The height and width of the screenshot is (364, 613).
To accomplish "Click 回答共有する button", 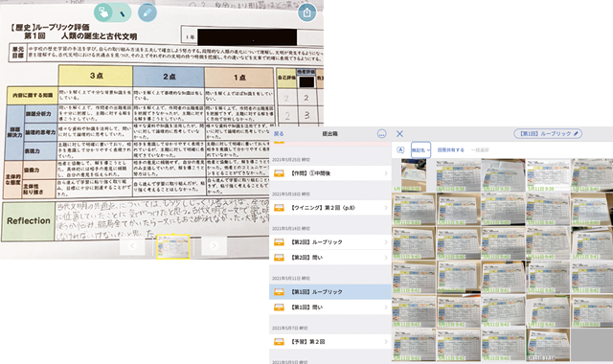I will point(451,149).
